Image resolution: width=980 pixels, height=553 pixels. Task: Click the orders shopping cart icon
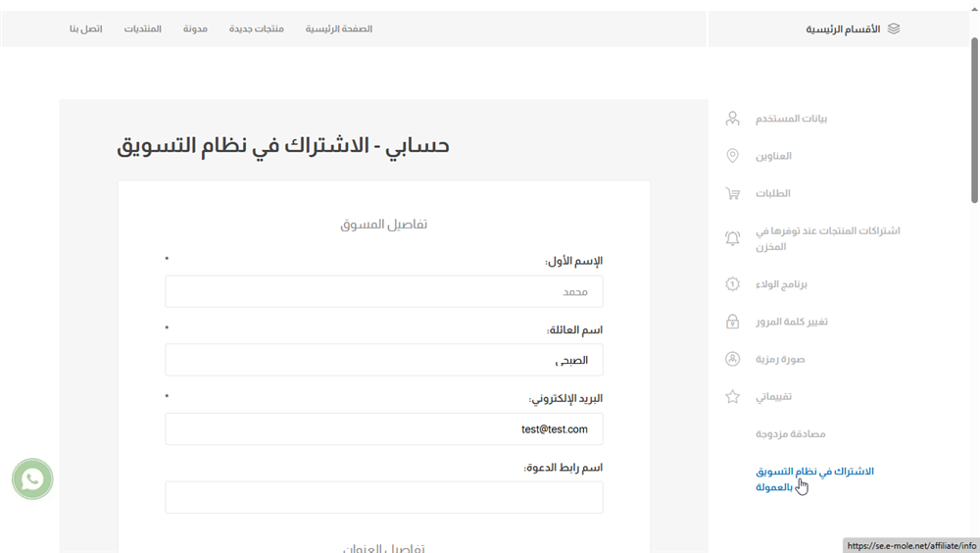(732, 193)
